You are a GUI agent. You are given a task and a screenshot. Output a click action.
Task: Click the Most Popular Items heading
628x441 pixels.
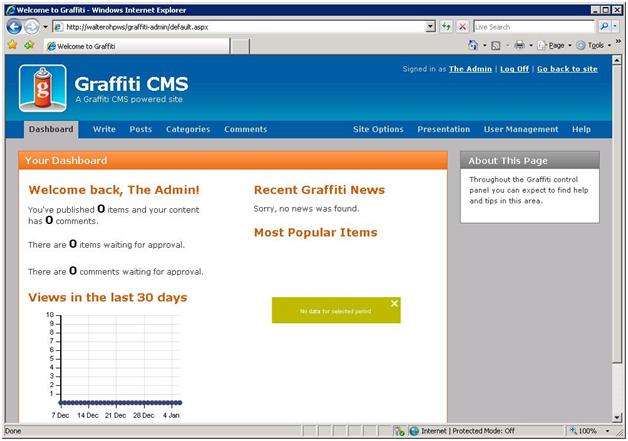pos(316,232)
